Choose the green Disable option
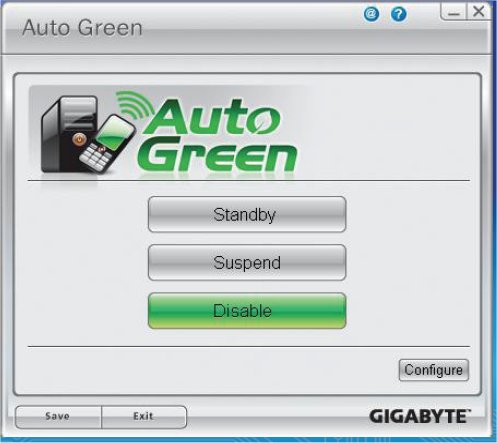 [247, 311]
